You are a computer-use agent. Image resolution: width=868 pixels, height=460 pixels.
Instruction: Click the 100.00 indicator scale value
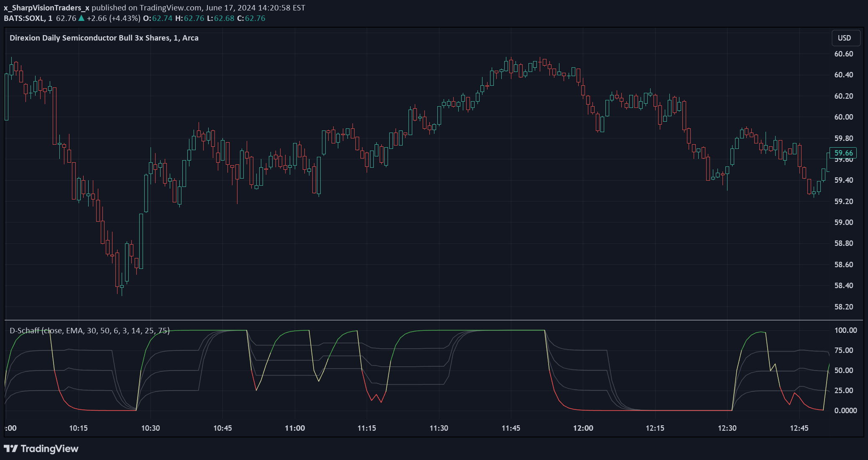point(845,330)
